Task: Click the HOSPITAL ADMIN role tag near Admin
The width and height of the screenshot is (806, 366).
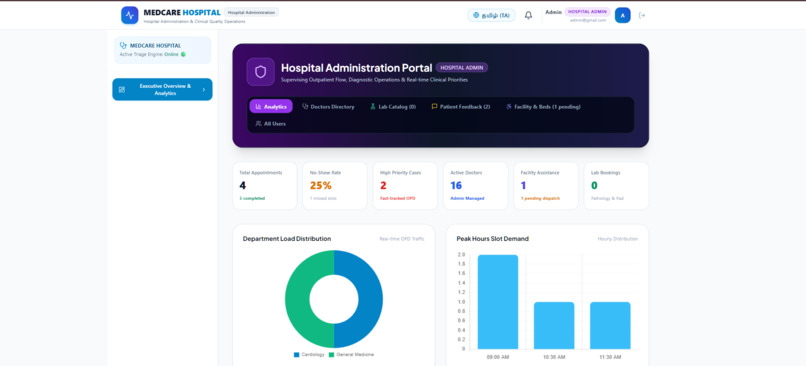Action: click(x=588, y=11)
